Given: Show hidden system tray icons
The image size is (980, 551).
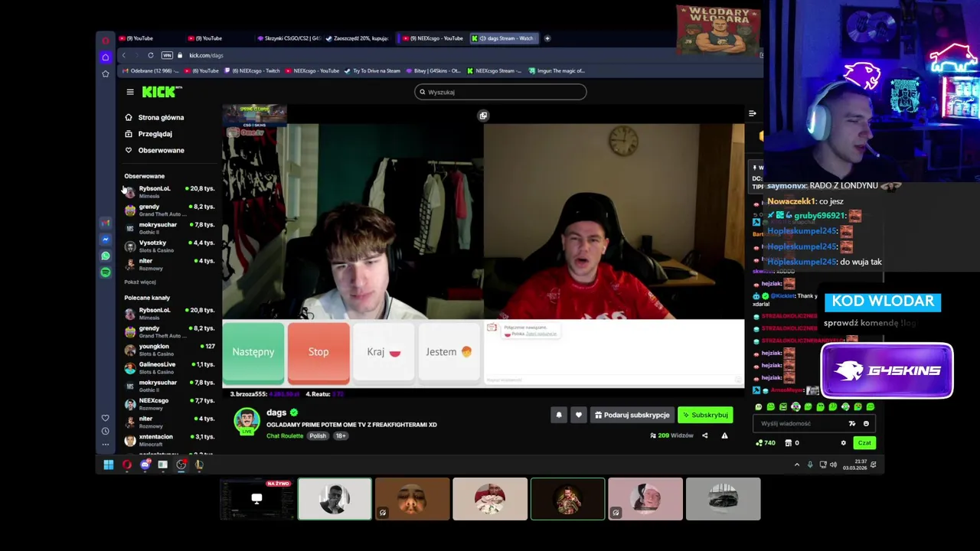Looking at the screenshot, I should pos(797,465).
